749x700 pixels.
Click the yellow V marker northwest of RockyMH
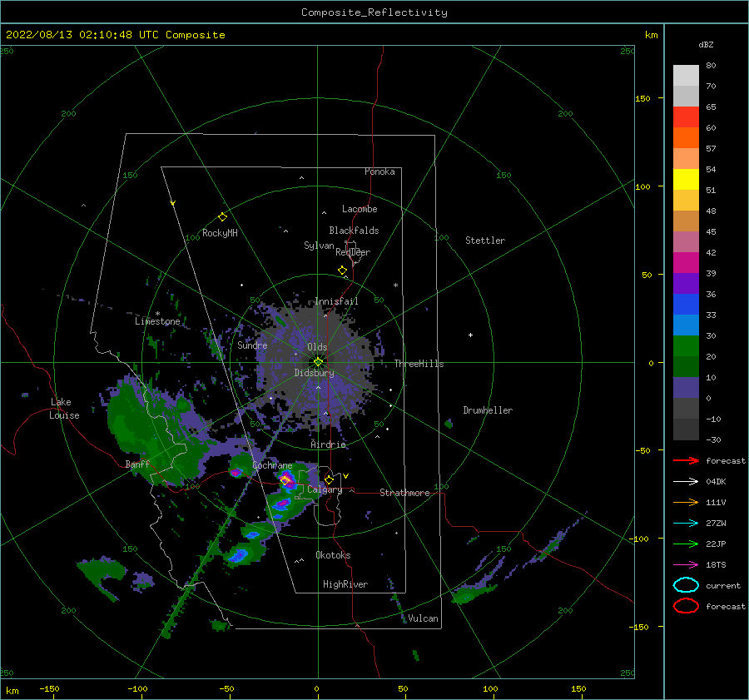point(173,203)
